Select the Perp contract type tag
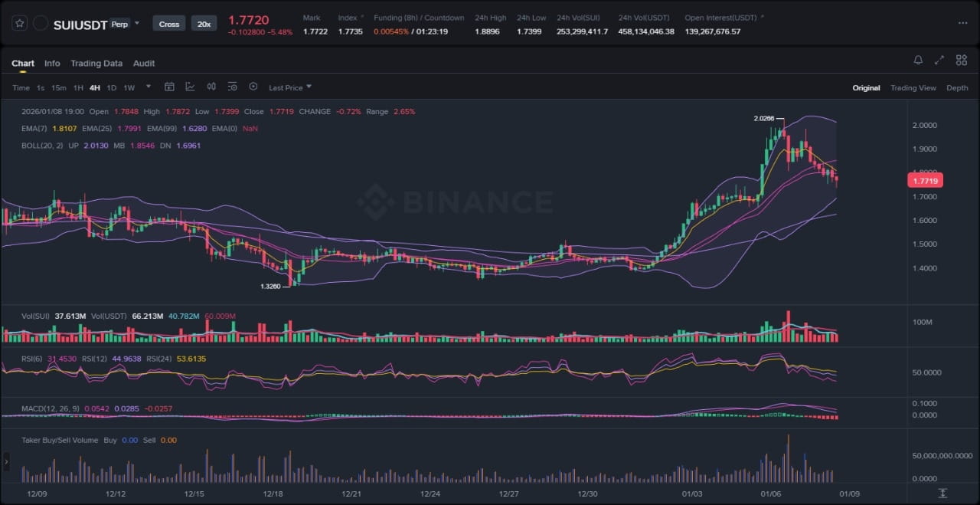This screenshot has width=980, height=505. coord(120,24)
